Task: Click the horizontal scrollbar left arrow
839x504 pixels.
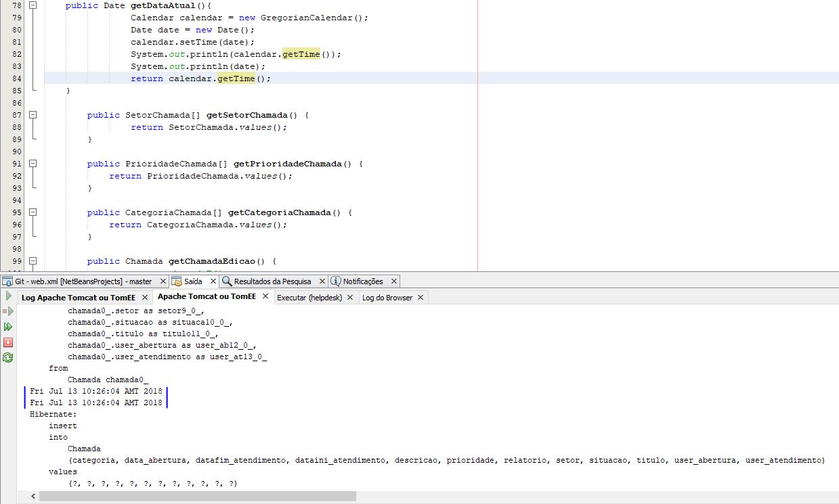Action: pyautogui.click(x=33, y=497)
